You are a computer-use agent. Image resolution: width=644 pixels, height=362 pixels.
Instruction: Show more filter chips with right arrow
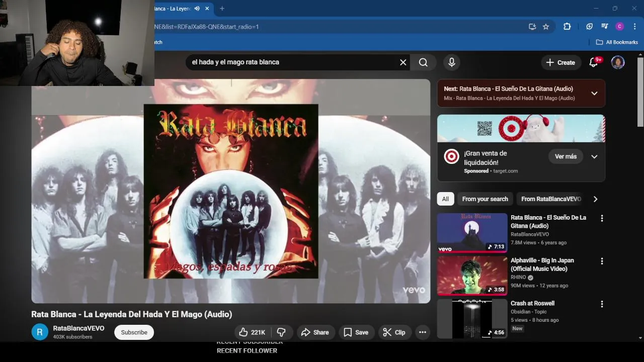[x=595, y=199]
